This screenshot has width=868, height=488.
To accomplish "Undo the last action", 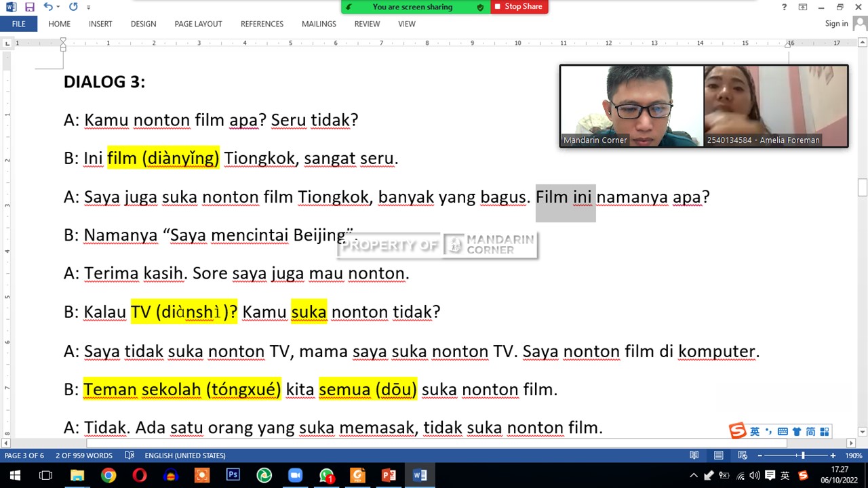I will [47, 7].
